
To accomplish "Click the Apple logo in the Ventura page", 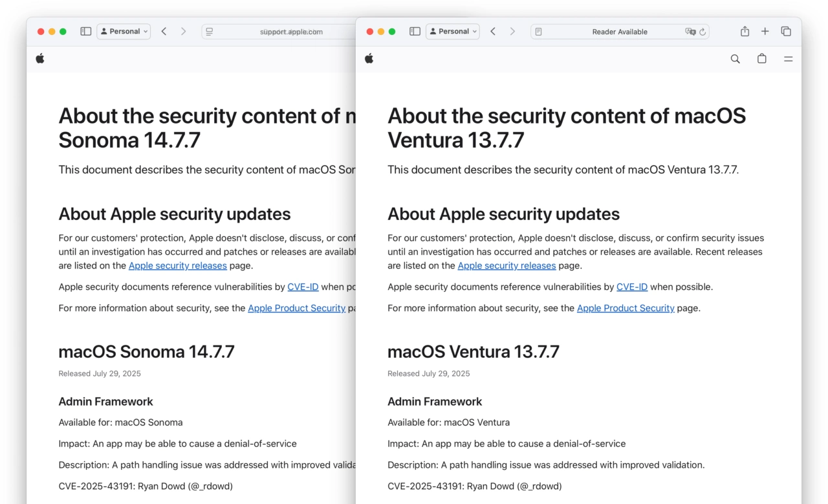I will coord(369,59).
